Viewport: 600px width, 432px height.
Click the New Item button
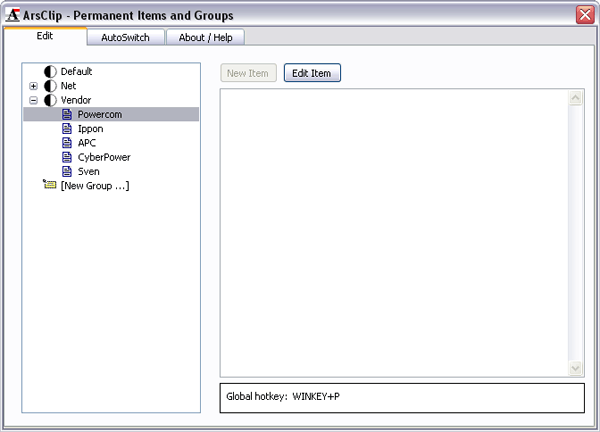[248, 73]
